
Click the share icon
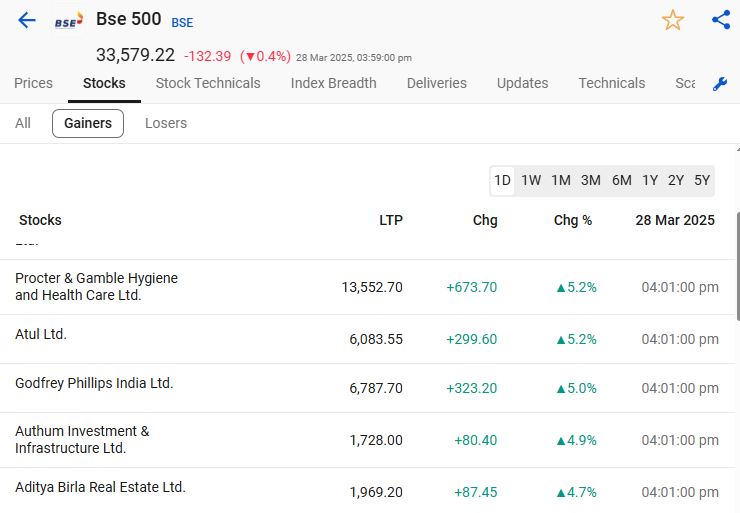pos(721,20)
